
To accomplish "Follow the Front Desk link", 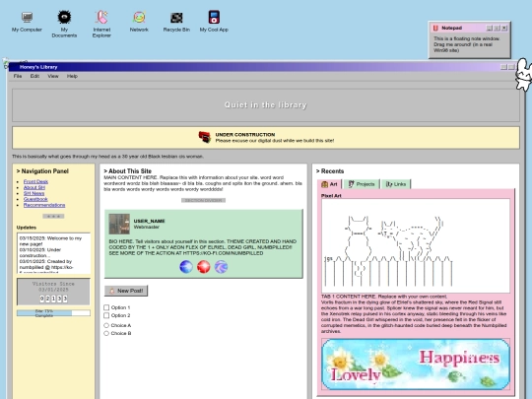I will point(35,181).
